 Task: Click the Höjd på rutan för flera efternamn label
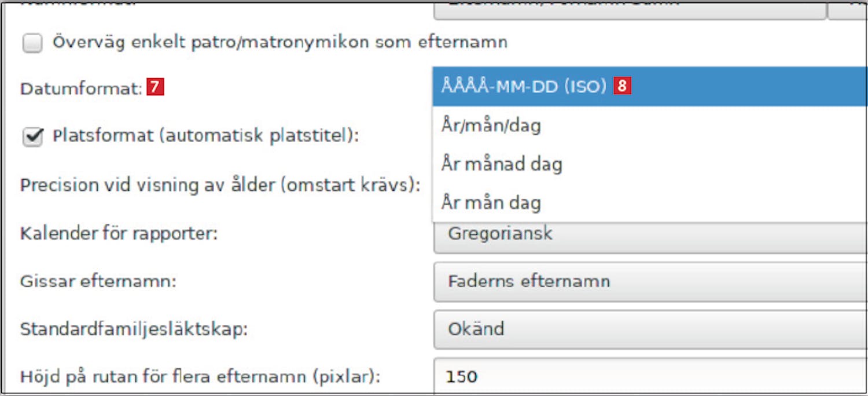200,377
